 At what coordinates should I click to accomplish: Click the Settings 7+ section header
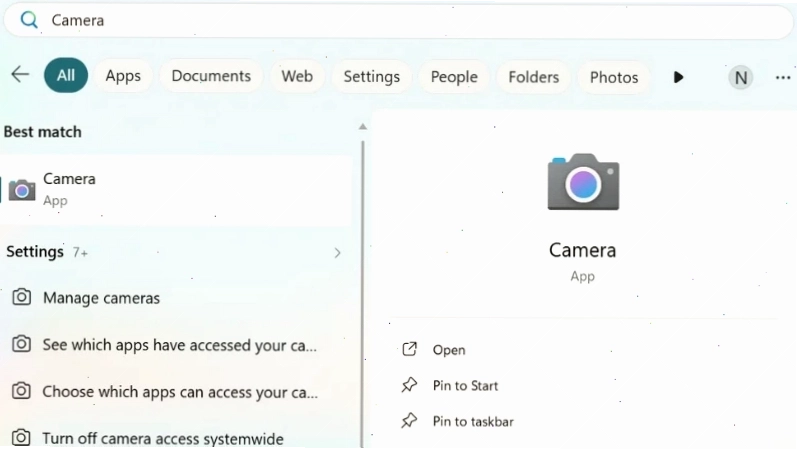47,252
